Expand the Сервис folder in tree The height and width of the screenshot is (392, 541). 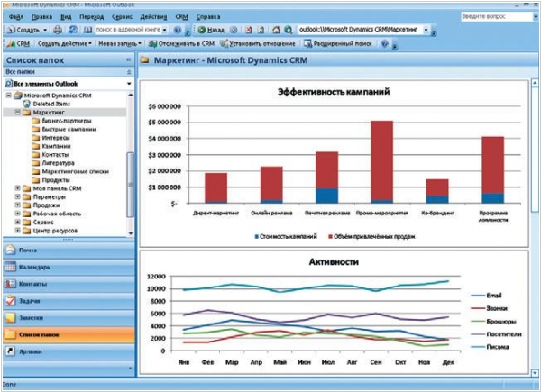17,222
